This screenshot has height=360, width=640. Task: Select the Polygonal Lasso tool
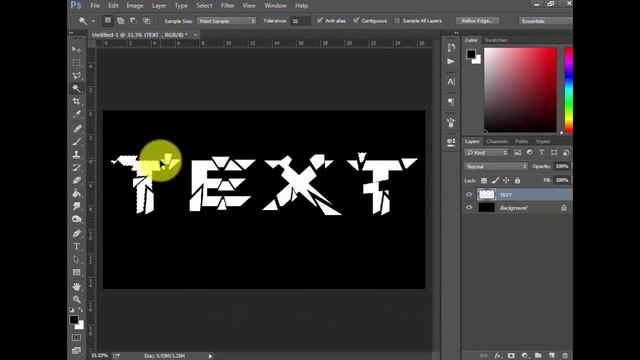[x=76, y=76]
